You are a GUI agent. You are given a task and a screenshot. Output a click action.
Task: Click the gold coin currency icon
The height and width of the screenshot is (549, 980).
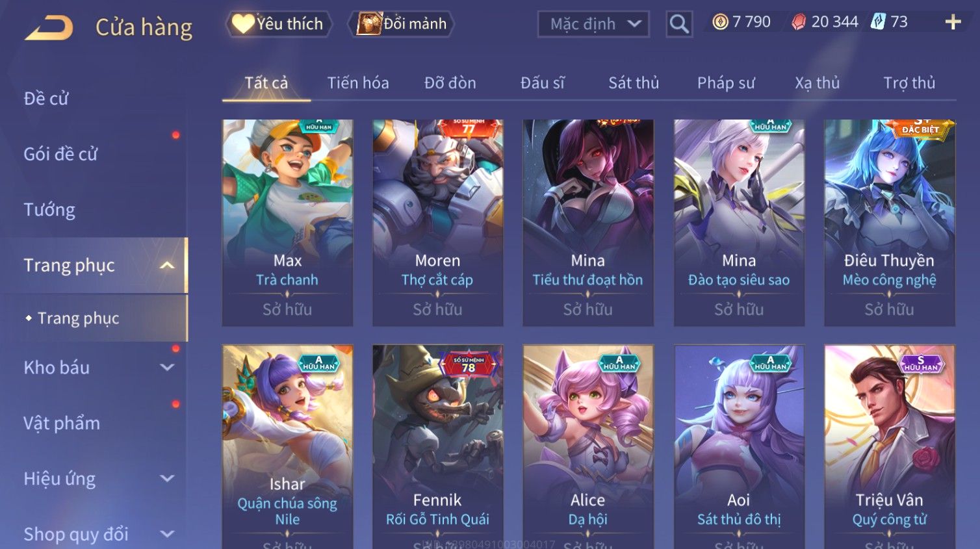720,22
